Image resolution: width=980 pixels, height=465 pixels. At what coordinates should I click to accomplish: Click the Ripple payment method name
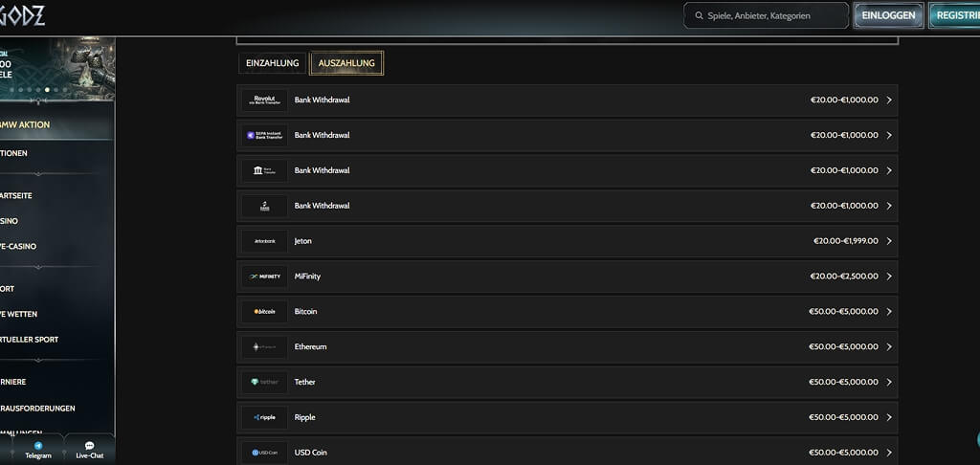click(x=305, y=417)
